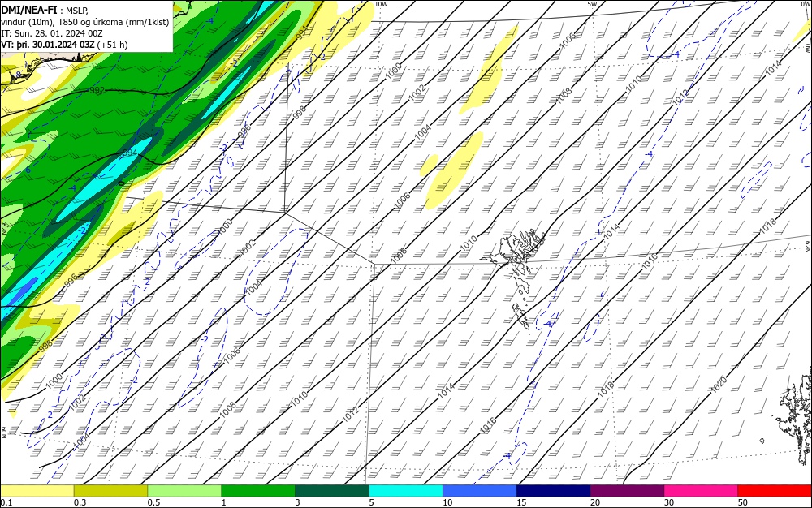Click the yellow 0.1–0.3 legend swatch

[37, 491]
